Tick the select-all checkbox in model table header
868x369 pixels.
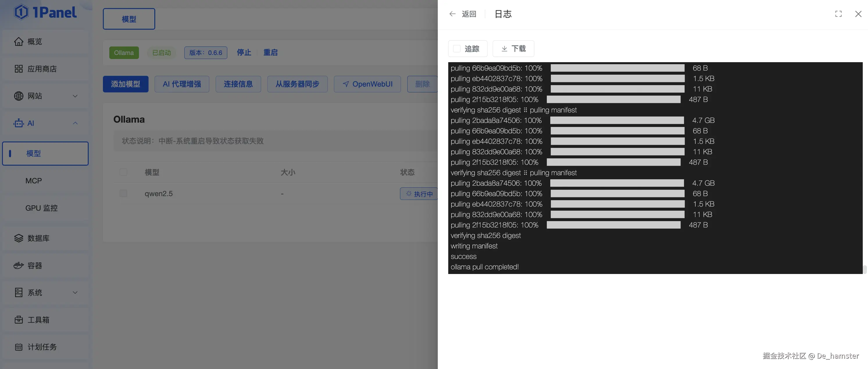pos(123,172)
